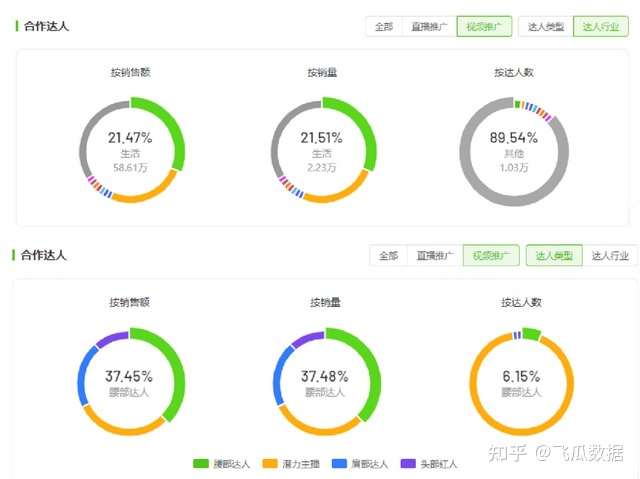Click the 21.47% 生活 sales donut center
The width and height of the screenshot is (640, 479).
click(x=131, y=151)
